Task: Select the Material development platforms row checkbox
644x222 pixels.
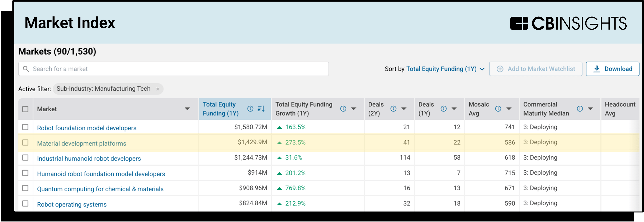Action: tap(25, 143)
